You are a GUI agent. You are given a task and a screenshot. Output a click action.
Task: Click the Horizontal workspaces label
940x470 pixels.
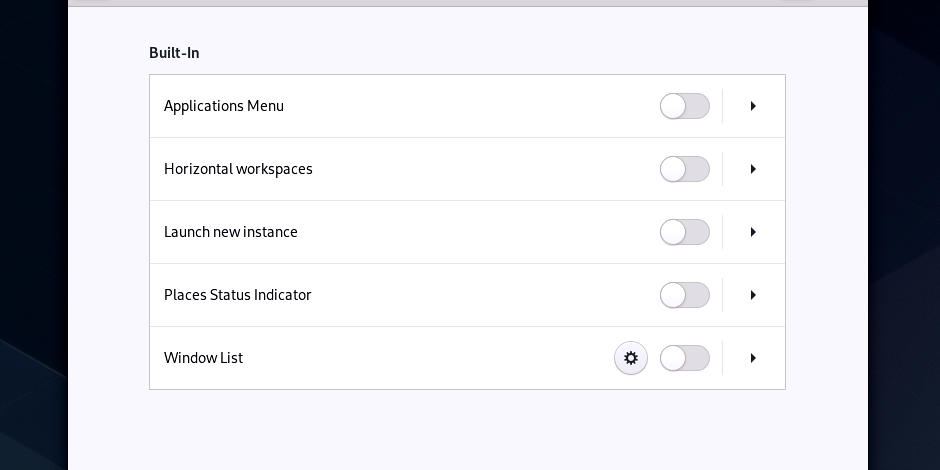click(x=238, y=169)
